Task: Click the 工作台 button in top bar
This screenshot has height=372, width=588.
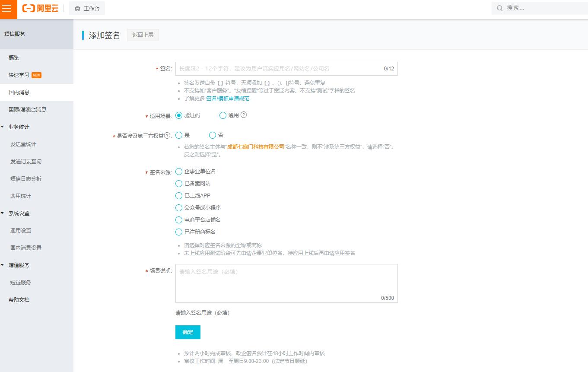Action: click(87, 8)
